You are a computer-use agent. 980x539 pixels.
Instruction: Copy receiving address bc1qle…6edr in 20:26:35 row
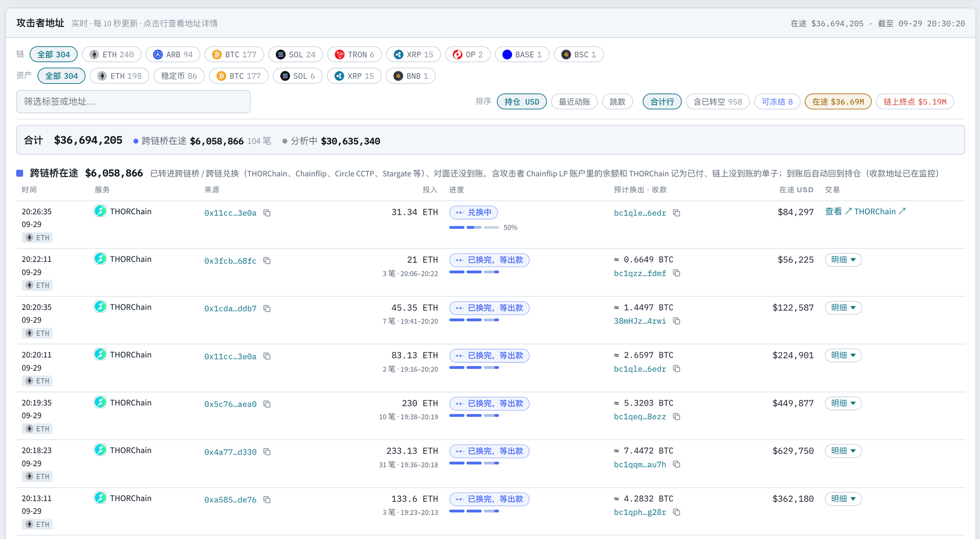[x=677, y=213]
